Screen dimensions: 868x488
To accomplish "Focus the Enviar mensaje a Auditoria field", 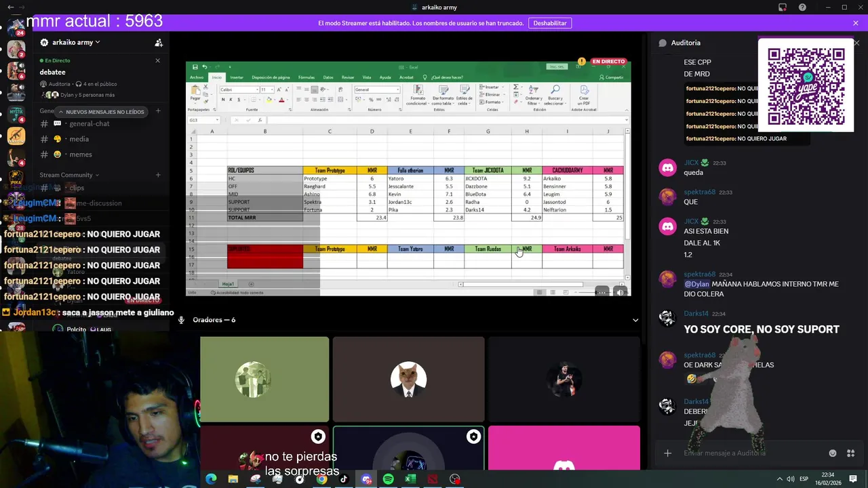I will (x=751, y=453).
